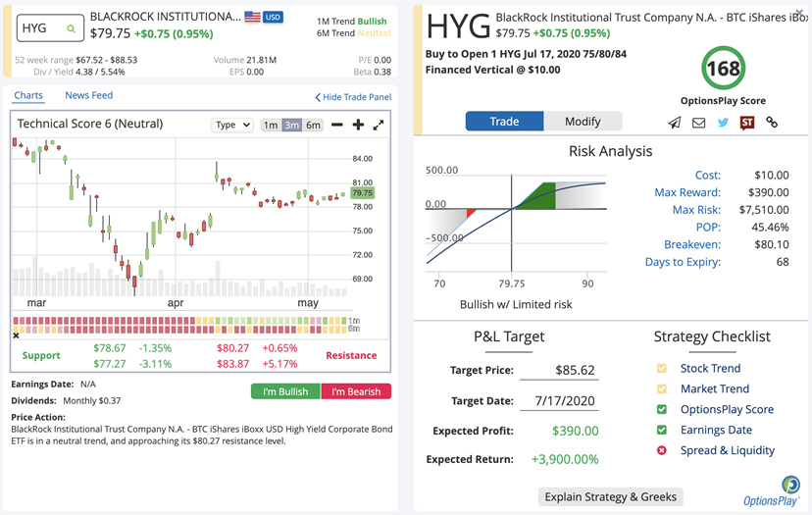Switch to the Charts tab
Screen dimensions: 812x515
tap(28, 95)
